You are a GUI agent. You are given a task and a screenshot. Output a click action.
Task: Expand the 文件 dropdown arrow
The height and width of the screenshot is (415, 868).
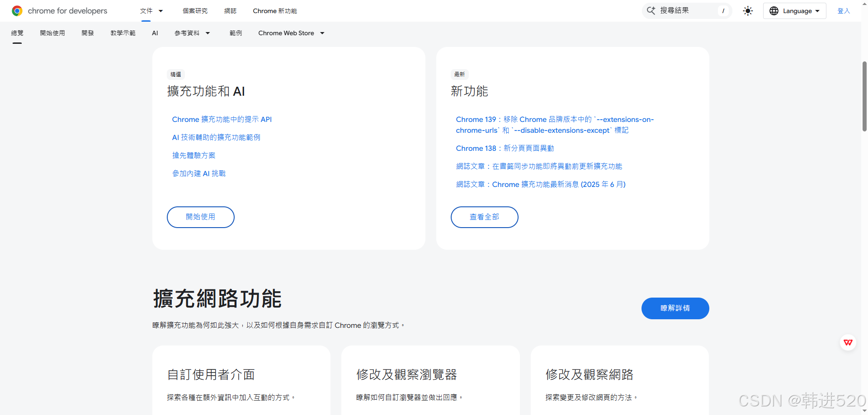click(160, 11)
